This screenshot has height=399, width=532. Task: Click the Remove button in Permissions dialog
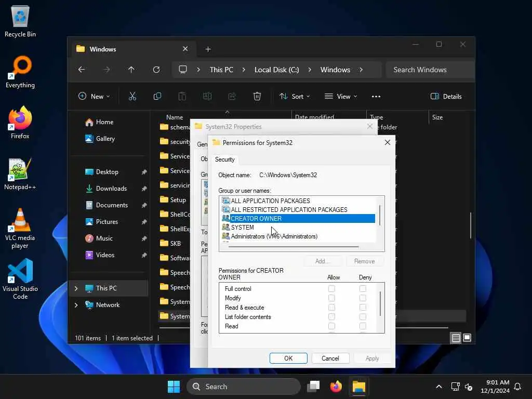pyautogui.click(x=365, y=261)
